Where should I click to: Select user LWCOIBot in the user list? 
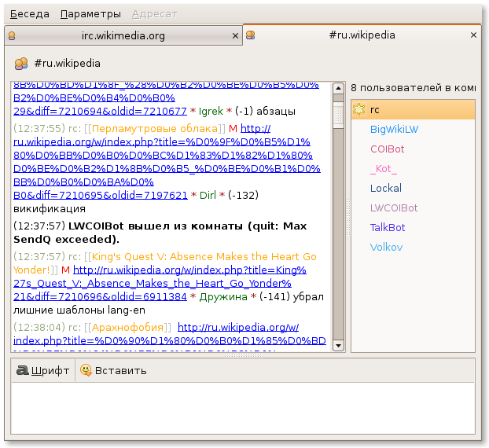click(x=413, y=207)
